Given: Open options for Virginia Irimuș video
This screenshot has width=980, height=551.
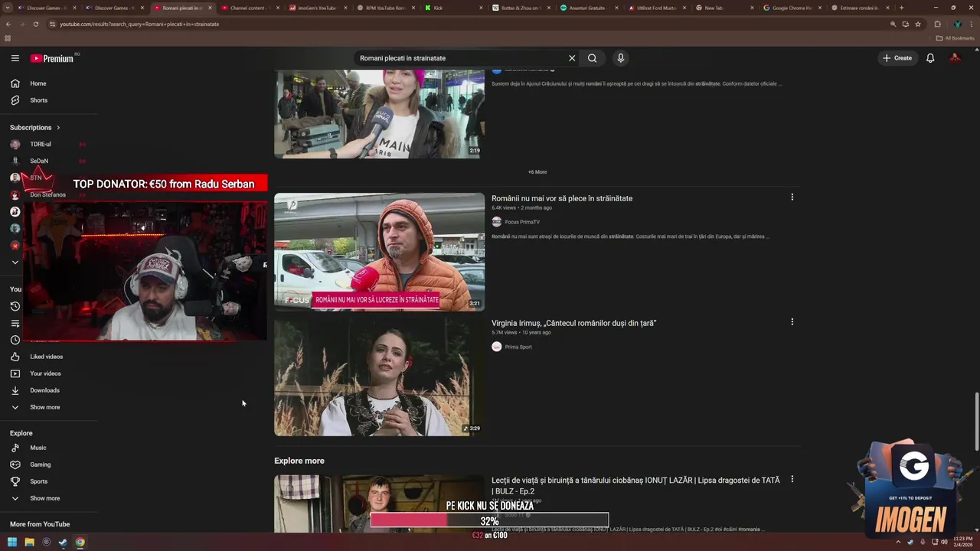Looking at the screenshot, I should click(x=792, y=322).
